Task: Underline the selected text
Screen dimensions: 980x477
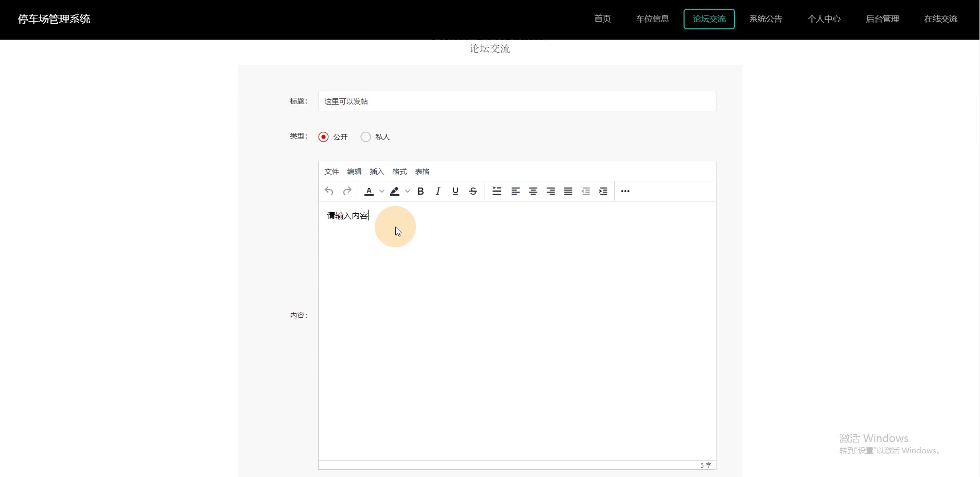Action: click(456, 191)
